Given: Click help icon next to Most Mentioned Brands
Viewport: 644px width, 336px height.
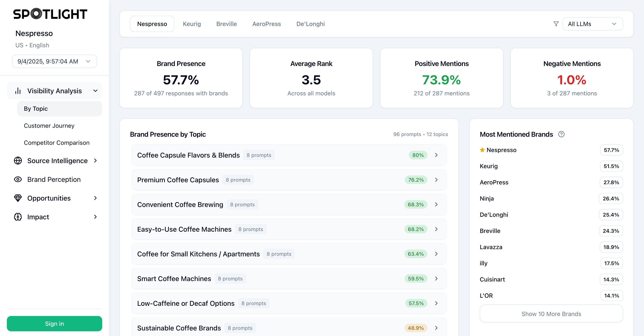Looking at the screenshot, I should 561,134.
